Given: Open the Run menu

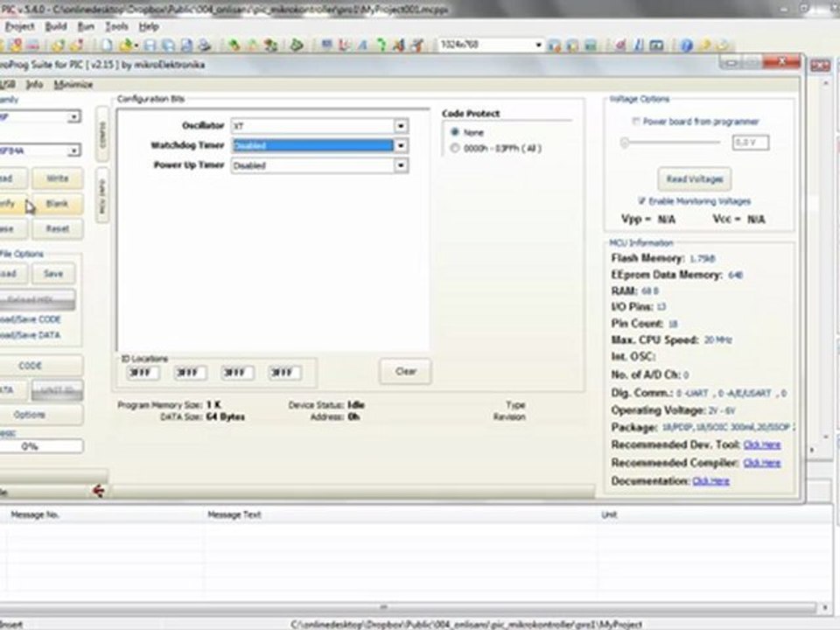Looking at the screenshot, I should point(86,26).
